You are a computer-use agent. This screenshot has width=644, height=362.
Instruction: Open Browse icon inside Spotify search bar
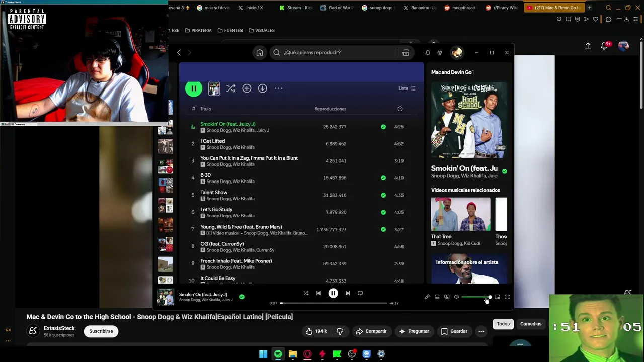click(x=406, y=53)
